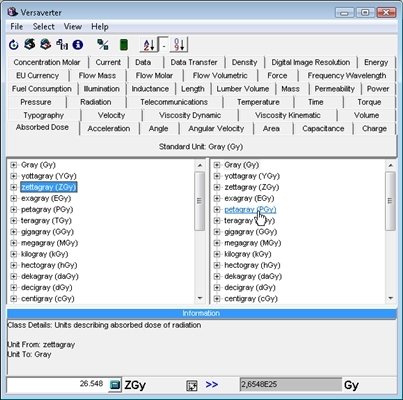Click the globe icon with red arrow
Viewport: 403px width, 400px height.
(x=46, y=44)
